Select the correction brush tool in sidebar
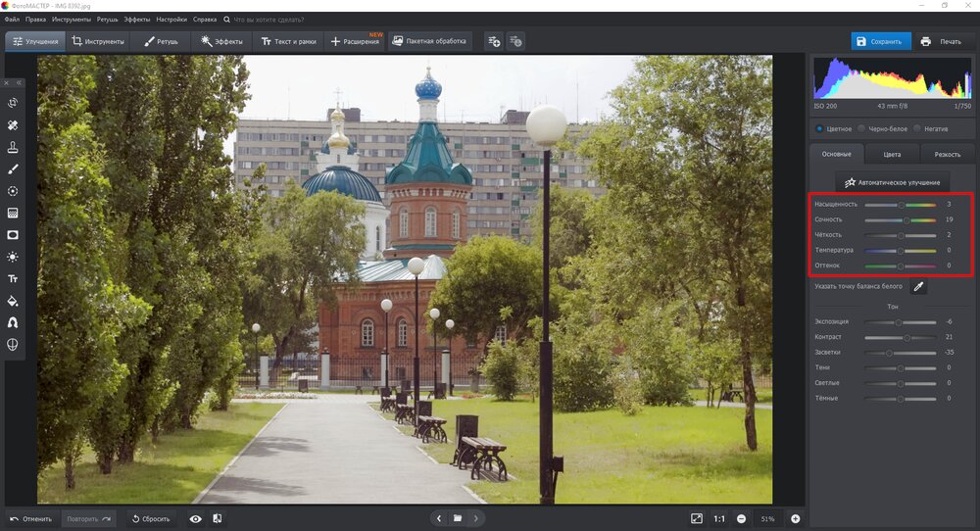980x531 pixels. click(x=13, y=169)
